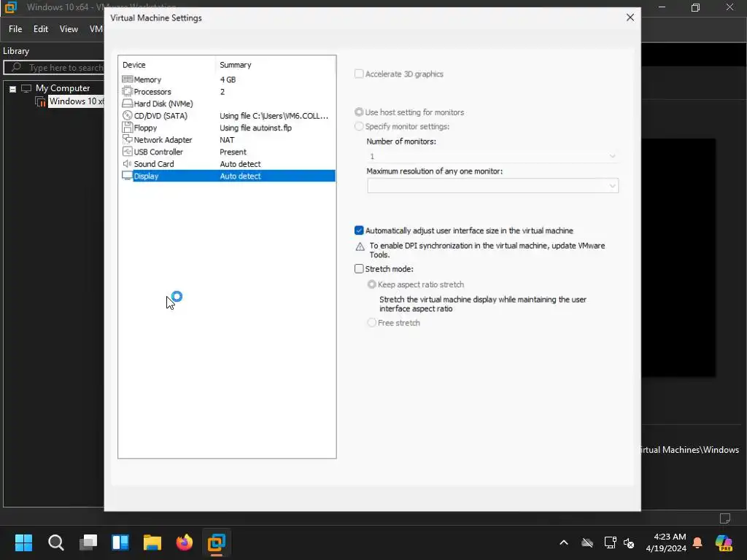747x560 pixels.
Task: Select Free stretch radio button
Action: point(371,322)
